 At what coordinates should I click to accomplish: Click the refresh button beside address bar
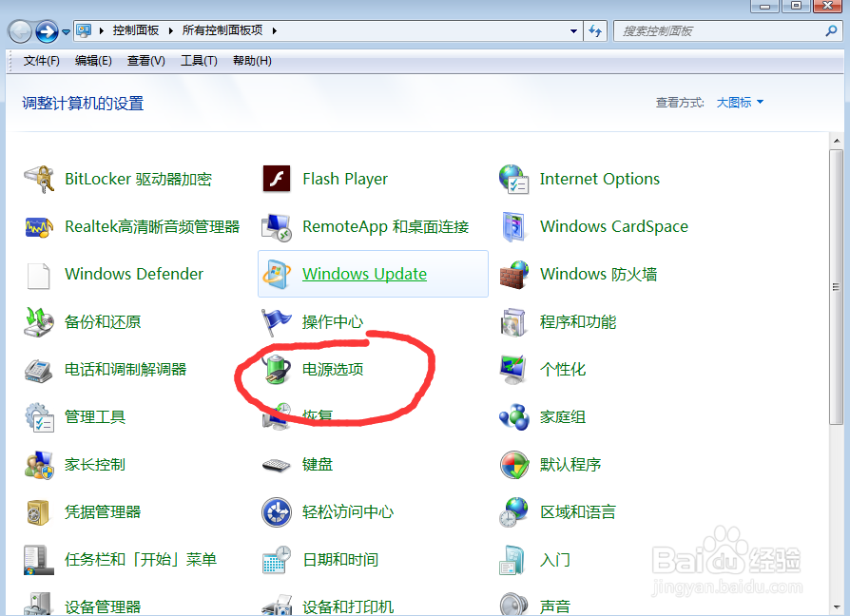(x=595, y=31)
